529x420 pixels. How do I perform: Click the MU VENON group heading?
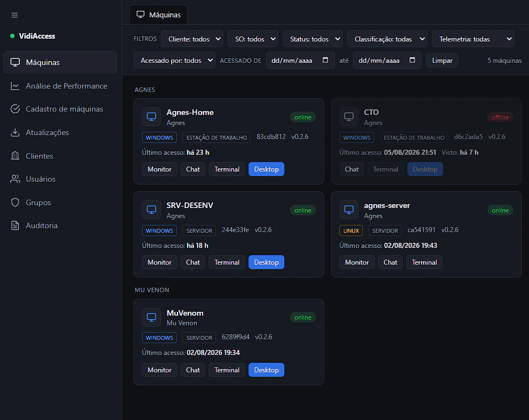pos(152,290)
